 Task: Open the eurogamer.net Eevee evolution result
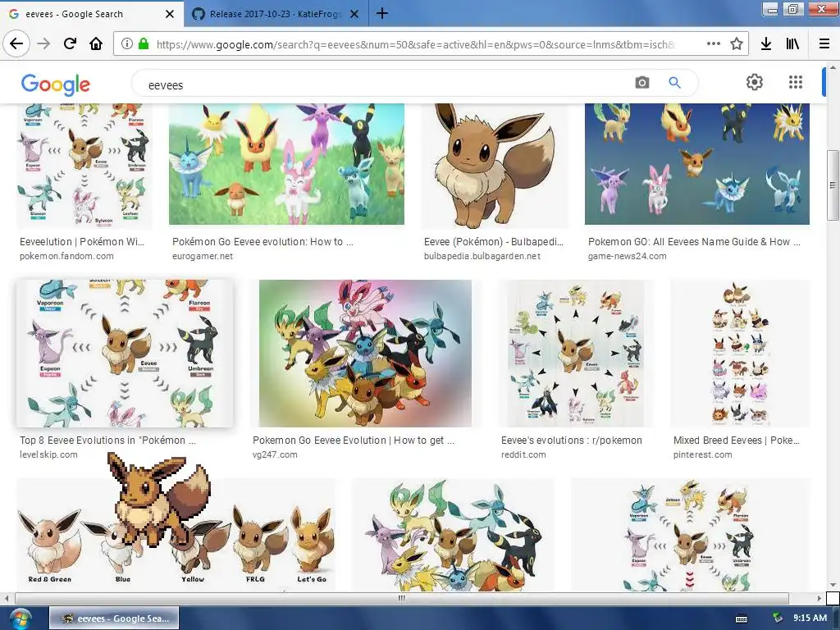pos(262,242)
